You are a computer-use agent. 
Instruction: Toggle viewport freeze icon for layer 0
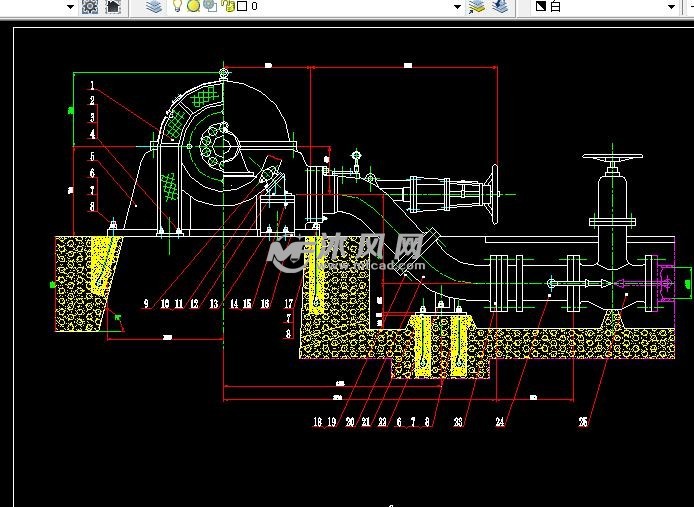click(209, 6)
